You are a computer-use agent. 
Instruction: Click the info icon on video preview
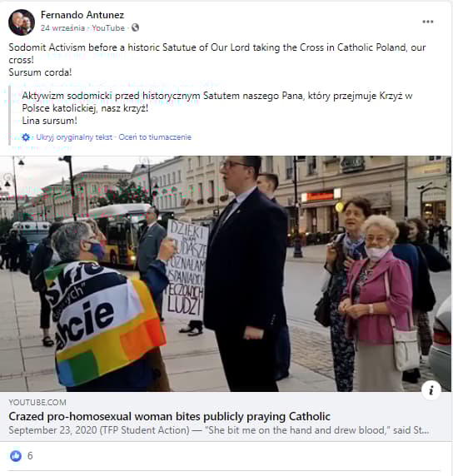point(431,390)
